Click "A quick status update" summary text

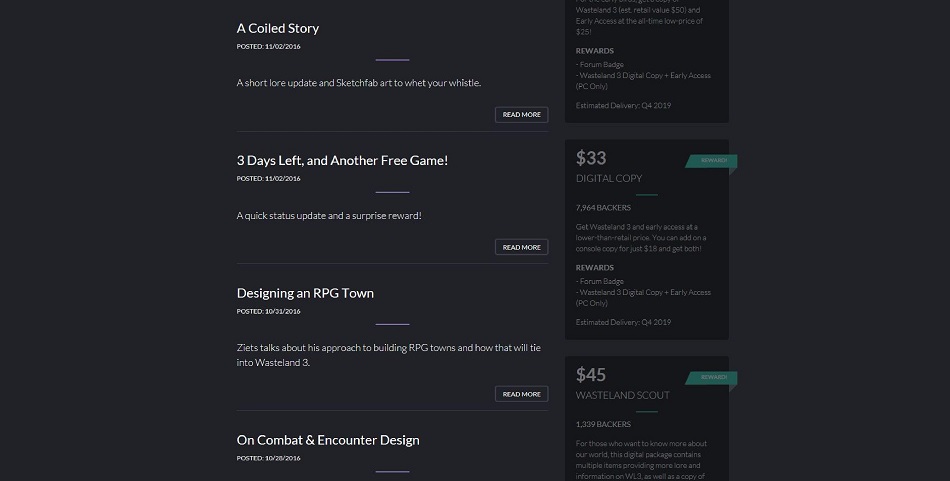pyautogui.click(x=329, y=215)
